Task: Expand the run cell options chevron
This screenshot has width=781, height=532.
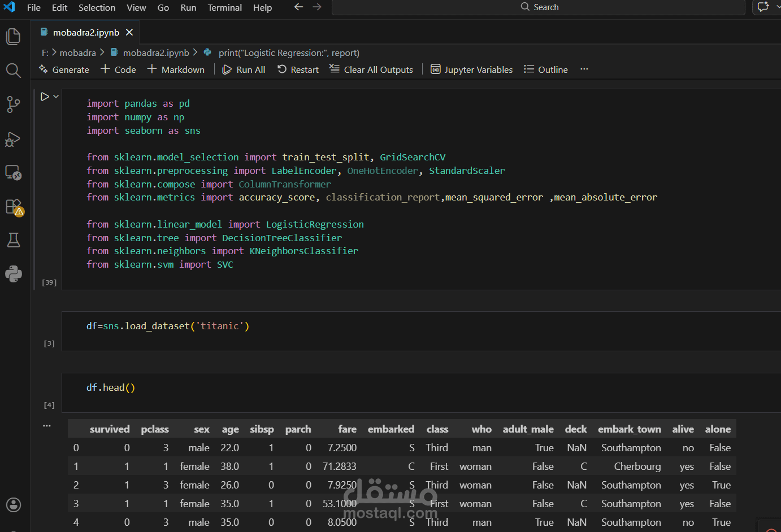Action: point(56,97)
